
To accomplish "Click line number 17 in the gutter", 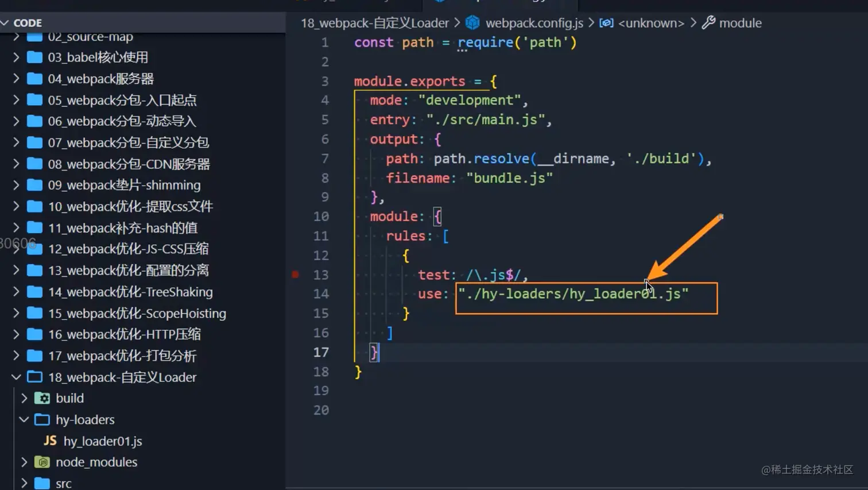I will (321, 352).
